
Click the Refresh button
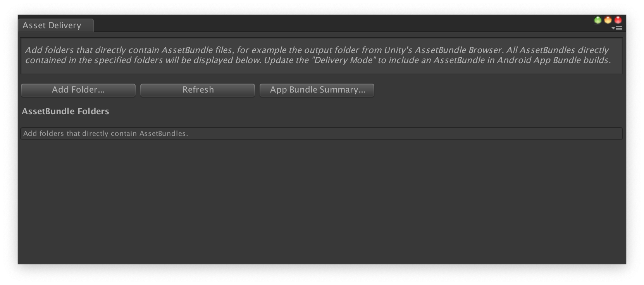[x=198, y=90]
